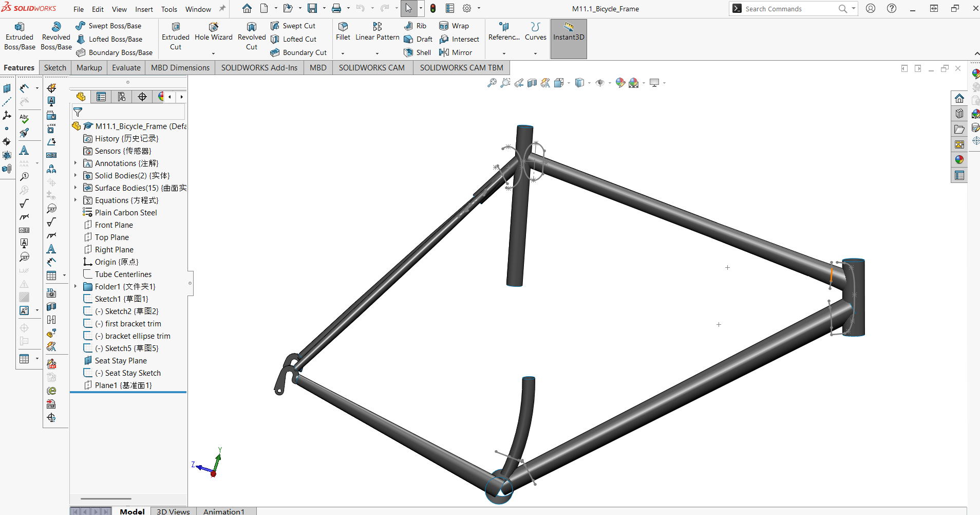Switch to the 3D Views tab
This screenshot has height=515, width=980.
[173, 511]
